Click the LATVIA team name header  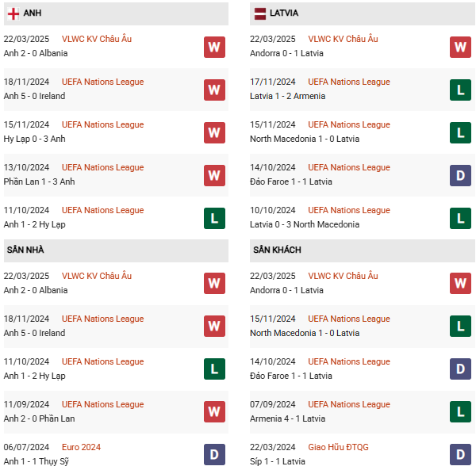pos(284,13)
